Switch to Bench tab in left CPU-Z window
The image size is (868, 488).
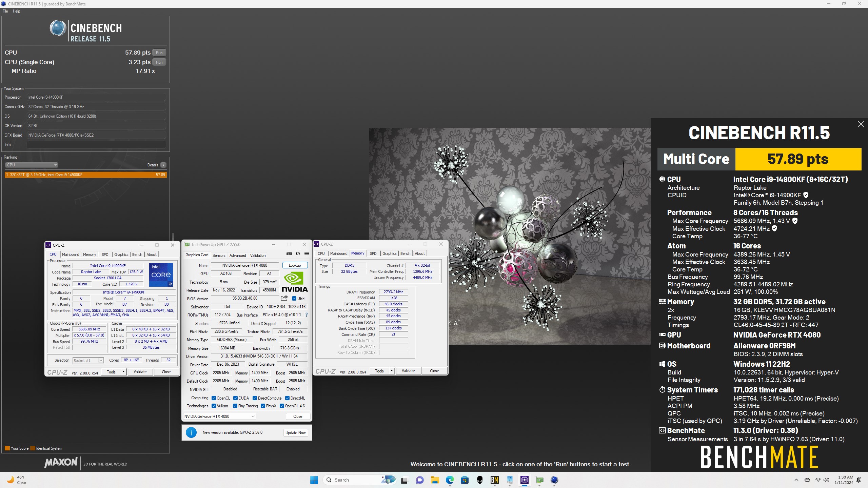click(x=137, y=255)
